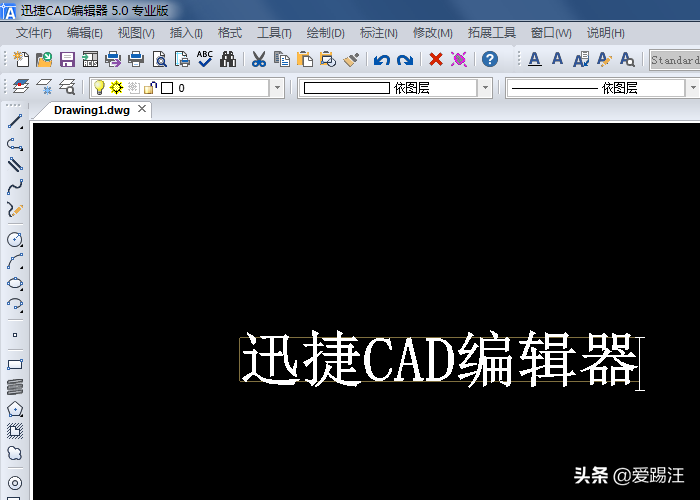
Task: Select the Freehand sketch pencil tool
Action: [x=15, y=209]
